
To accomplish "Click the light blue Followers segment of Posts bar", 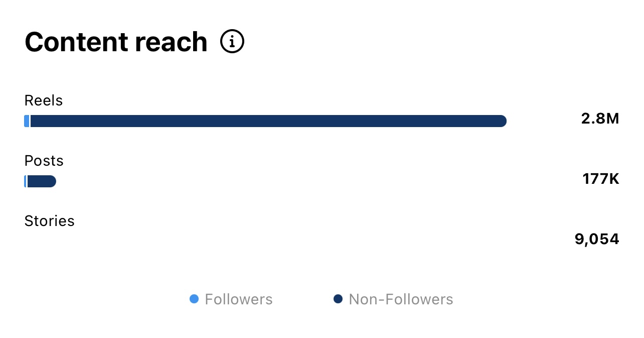I will point(25,181).
